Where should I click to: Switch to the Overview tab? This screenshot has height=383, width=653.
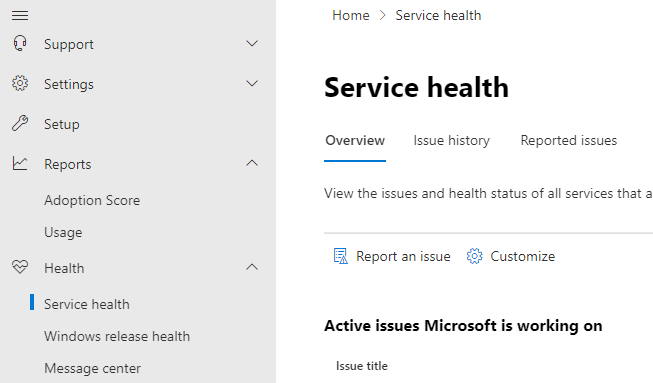[355, 141]
